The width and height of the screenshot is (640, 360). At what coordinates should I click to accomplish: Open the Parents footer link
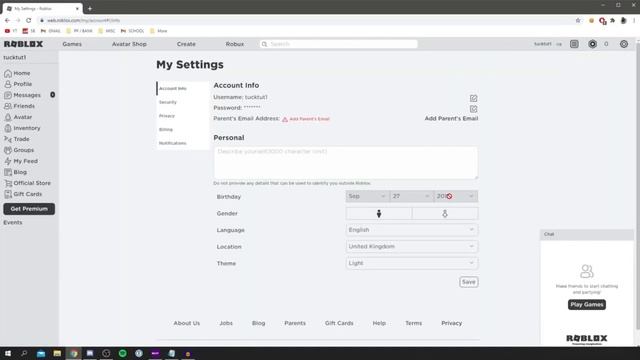click(x=295, y=323)
